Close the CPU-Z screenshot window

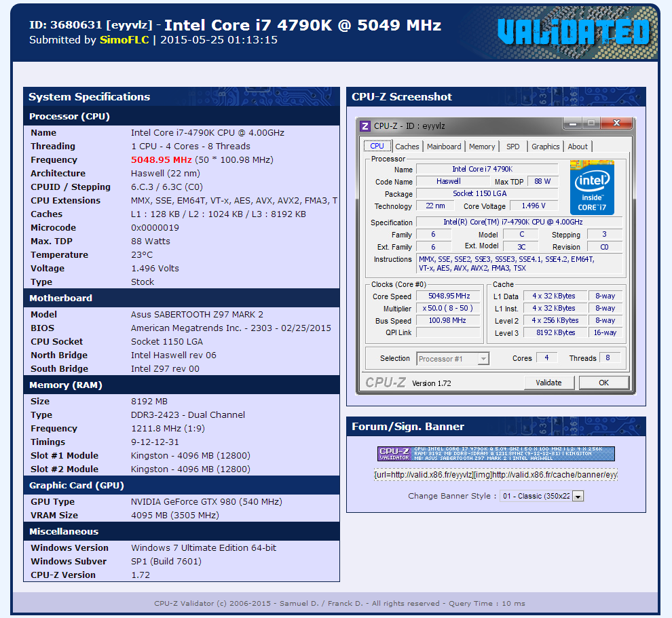click(x=616, y=123)
